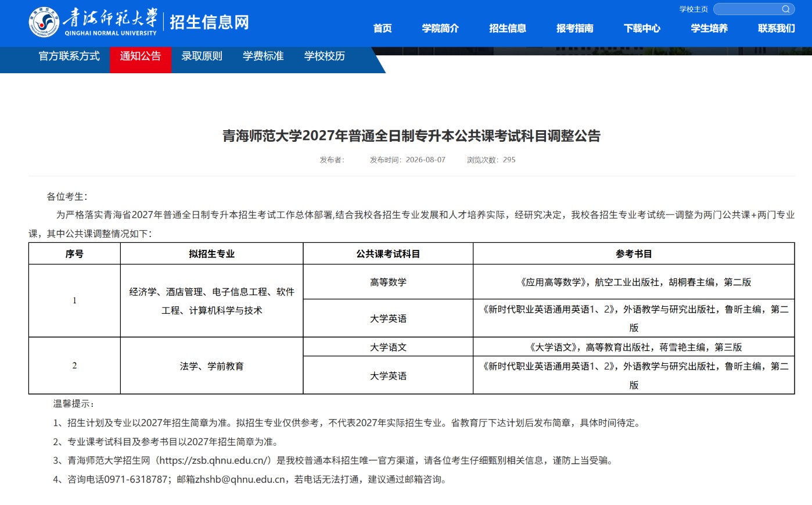812x505 pixels.
Task: Click the 大学语文 subject cell
Action: pyautogui.click(x=388, y=347)
